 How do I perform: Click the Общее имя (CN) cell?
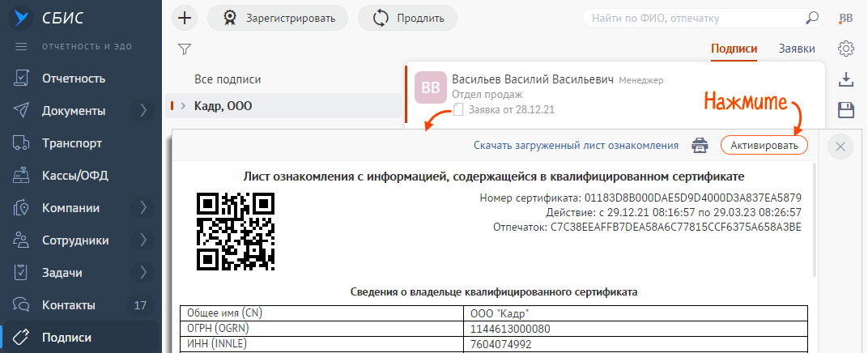[x=321, y=313]
